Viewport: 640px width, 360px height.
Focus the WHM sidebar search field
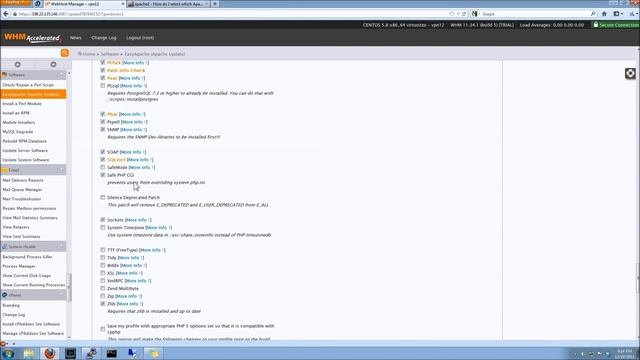(31, 53)
